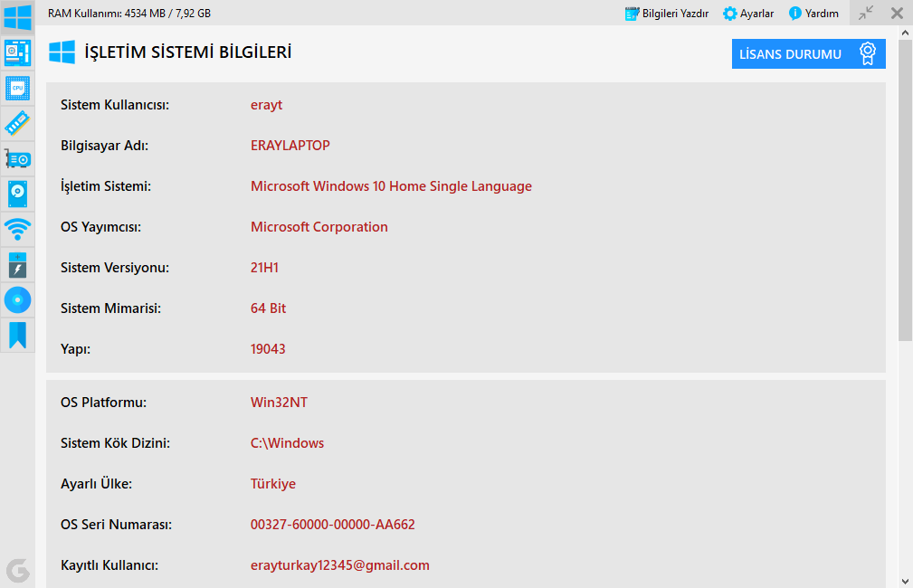Open the bookmark sidebar icon
The image size is (913, 588).
coord(17,336)
